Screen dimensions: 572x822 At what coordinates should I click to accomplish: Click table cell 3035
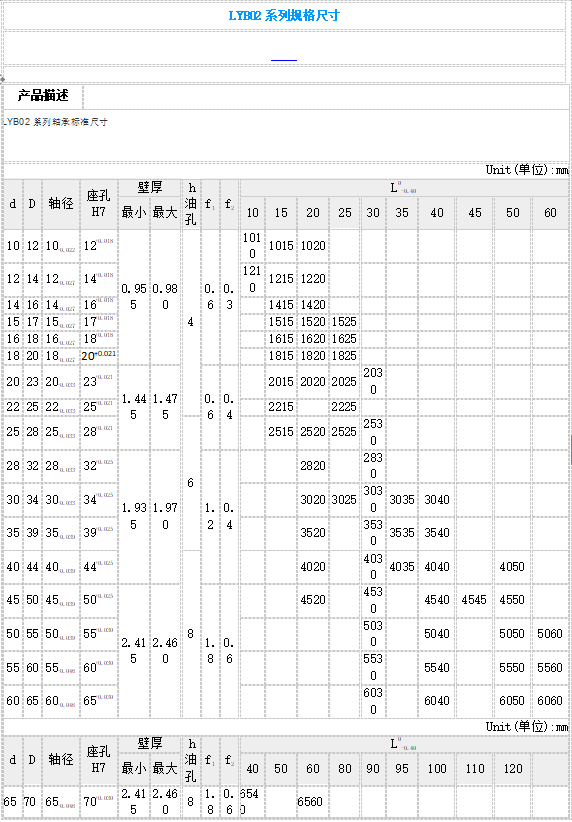[x=402, y=500]
